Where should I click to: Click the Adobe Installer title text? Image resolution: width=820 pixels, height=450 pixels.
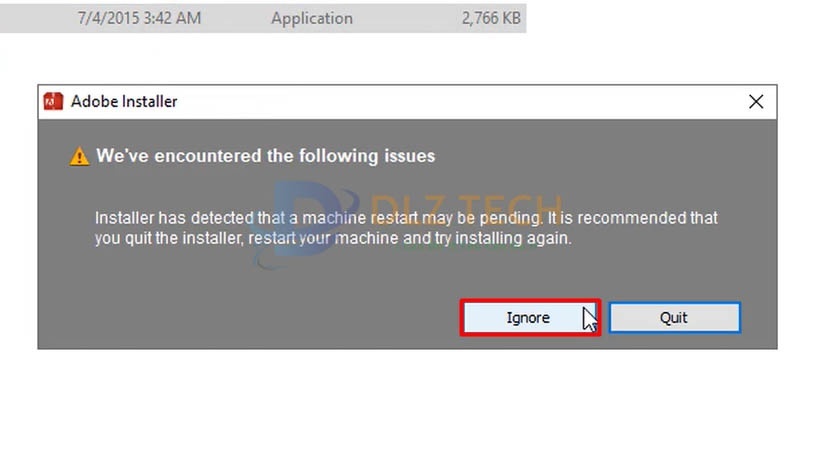click(x=124, y=102)
